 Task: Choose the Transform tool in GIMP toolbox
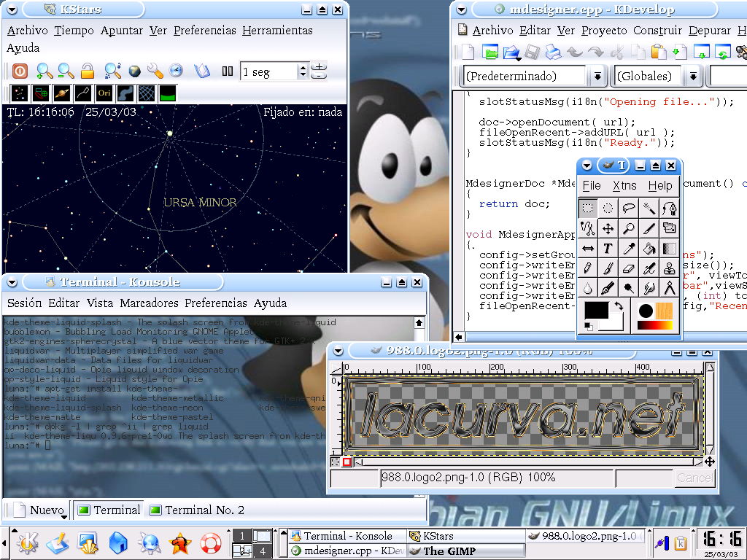[670, 228]
